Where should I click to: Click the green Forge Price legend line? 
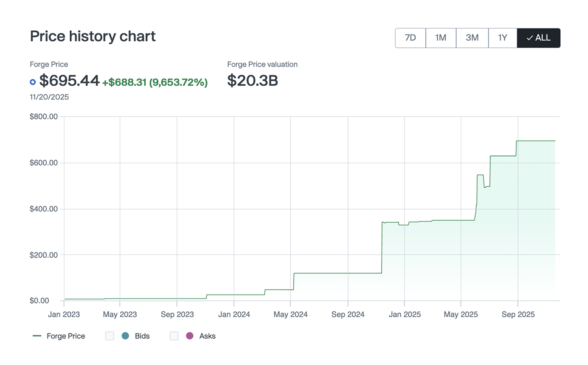37,336
